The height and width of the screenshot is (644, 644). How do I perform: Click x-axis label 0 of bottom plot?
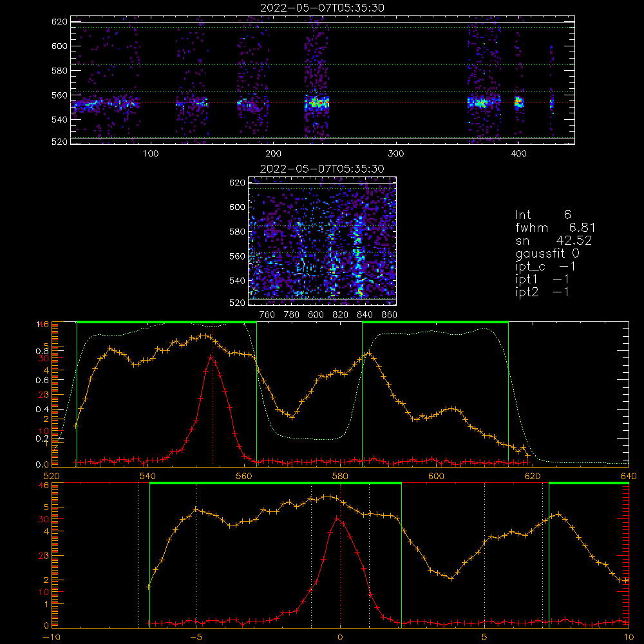340,637
